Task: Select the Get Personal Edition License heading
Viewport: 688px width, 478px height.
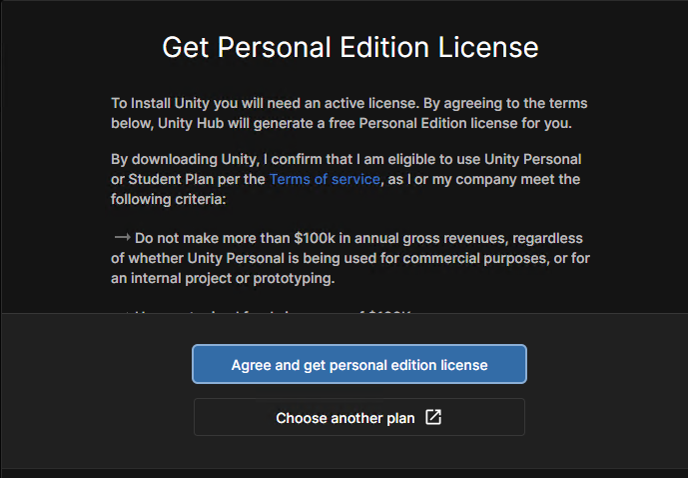Action: pos(350,47)
